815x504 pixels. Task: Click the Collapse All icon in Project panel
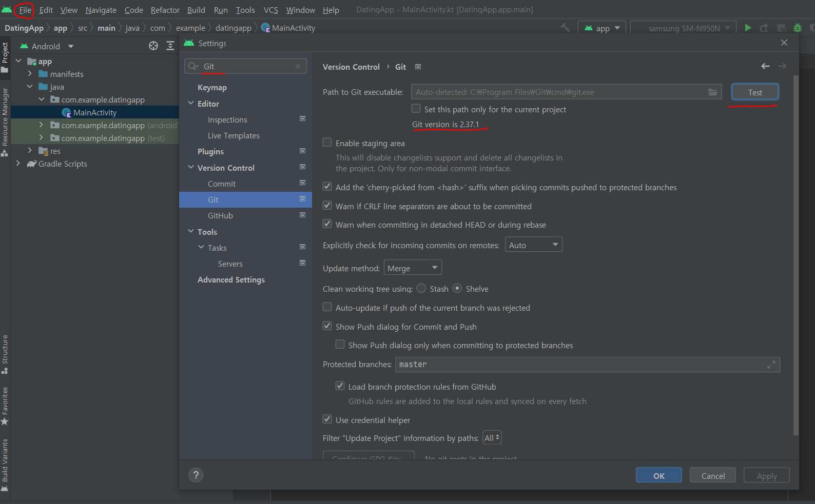pos(170,46)
